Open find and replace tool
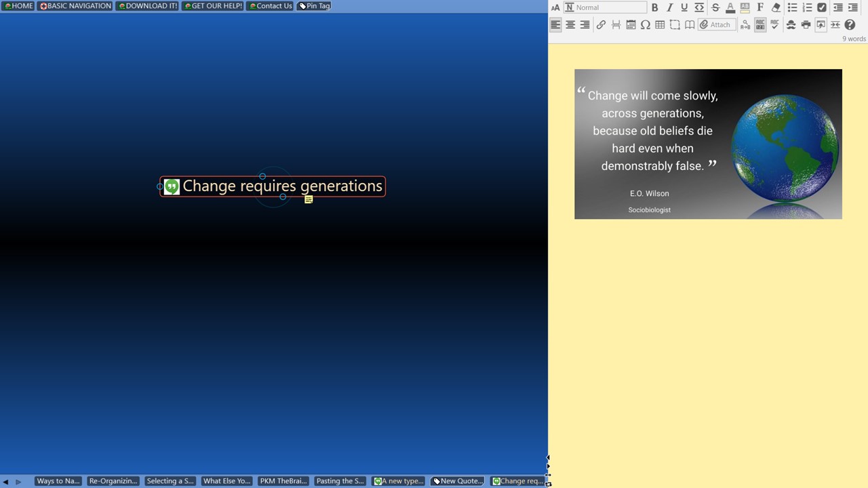Screen dimensions: 868x488 [745, 25]
